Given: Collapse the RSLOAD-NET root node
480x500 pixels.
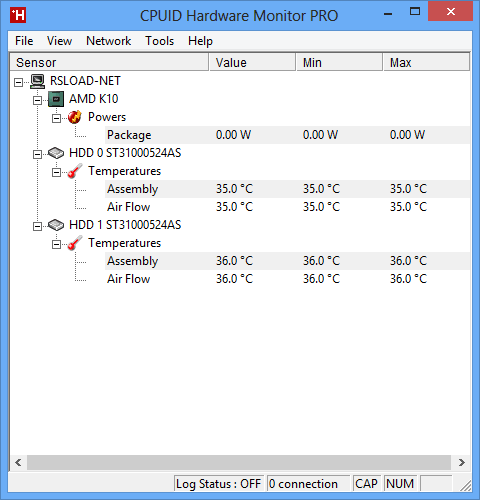Looking at the screenshot, I should 18,82.
